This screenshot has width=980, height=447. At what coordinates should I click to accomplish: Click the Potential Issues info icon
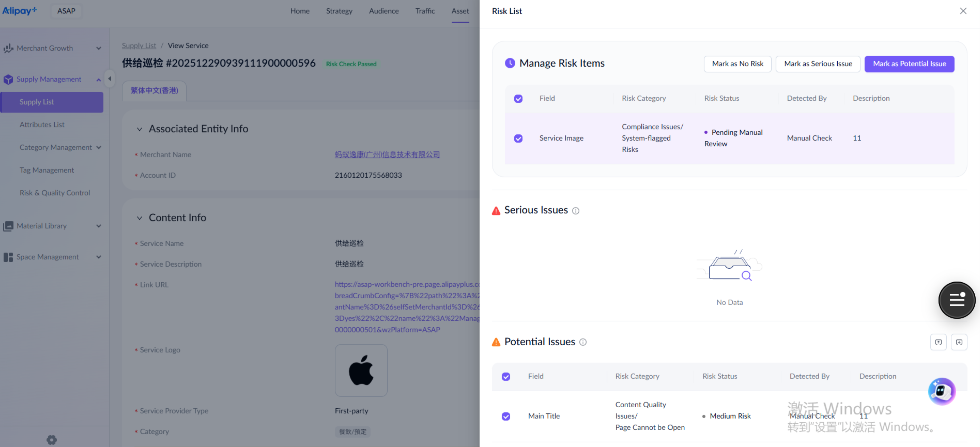[583, 342]
